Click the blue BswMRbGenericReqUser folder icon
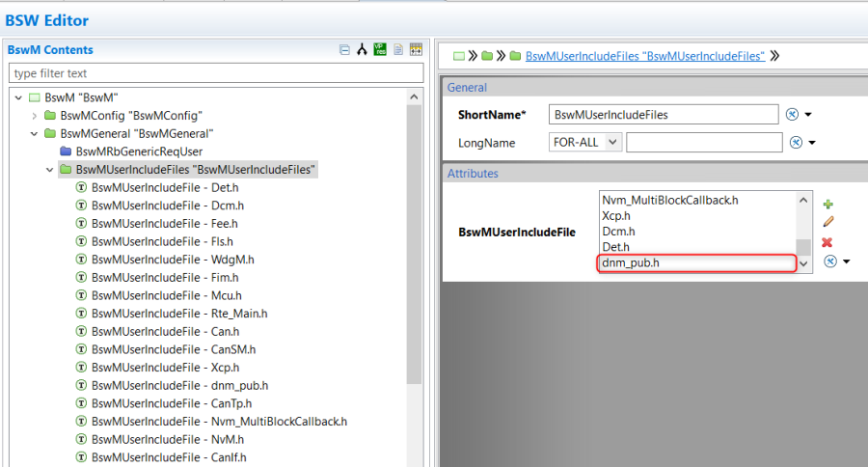Image resolution: width=868 pixels, height=467 pixels. [x=66, y=151]
